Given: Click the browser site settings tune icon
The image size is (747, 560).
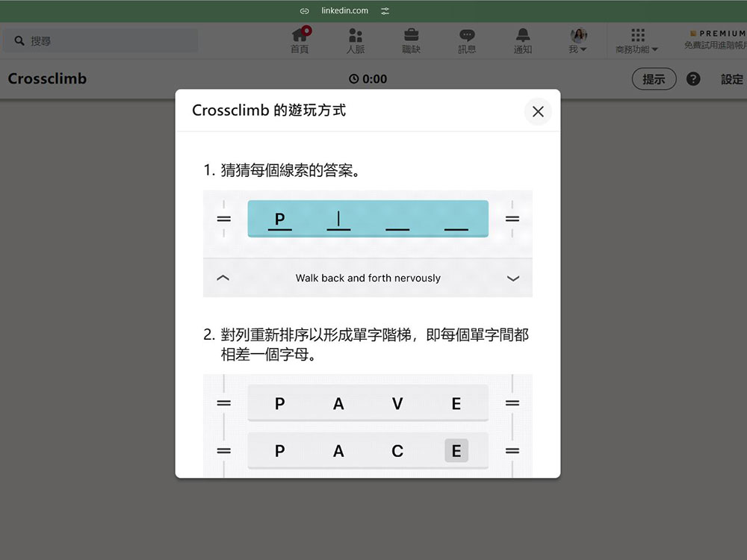Looking at the screenshot, I should click(x=385, y=11).
